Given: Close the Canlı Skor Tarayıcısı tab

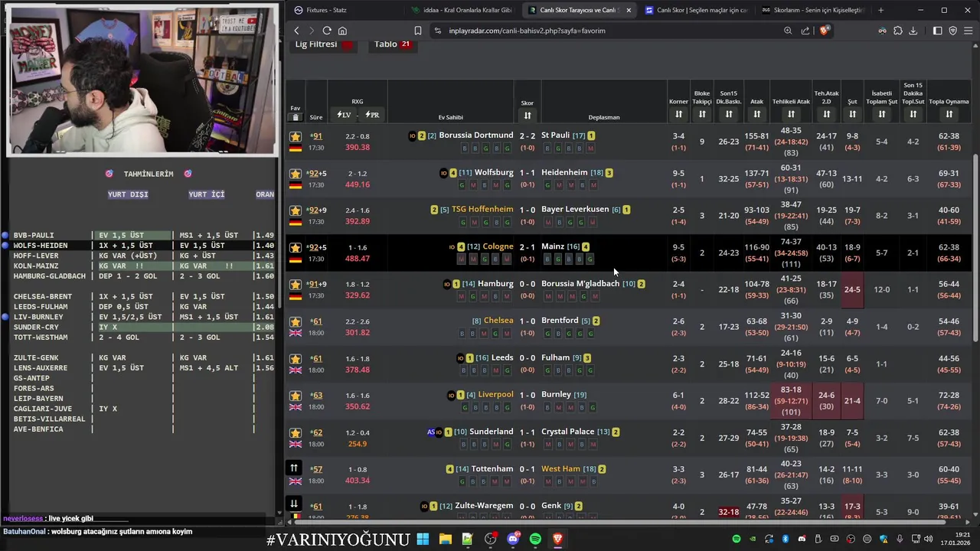Looking at the screenshot, I should [x=629, y=10].
